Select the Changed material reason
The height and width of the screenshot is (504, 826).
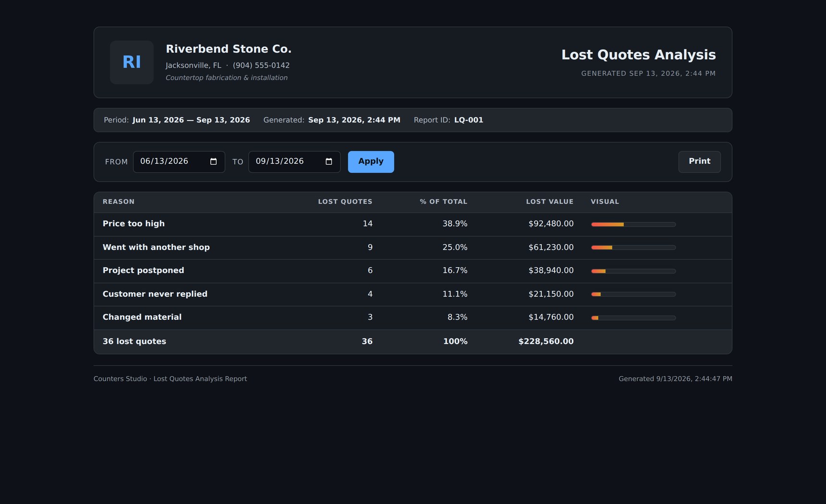[x=142, y=317]
